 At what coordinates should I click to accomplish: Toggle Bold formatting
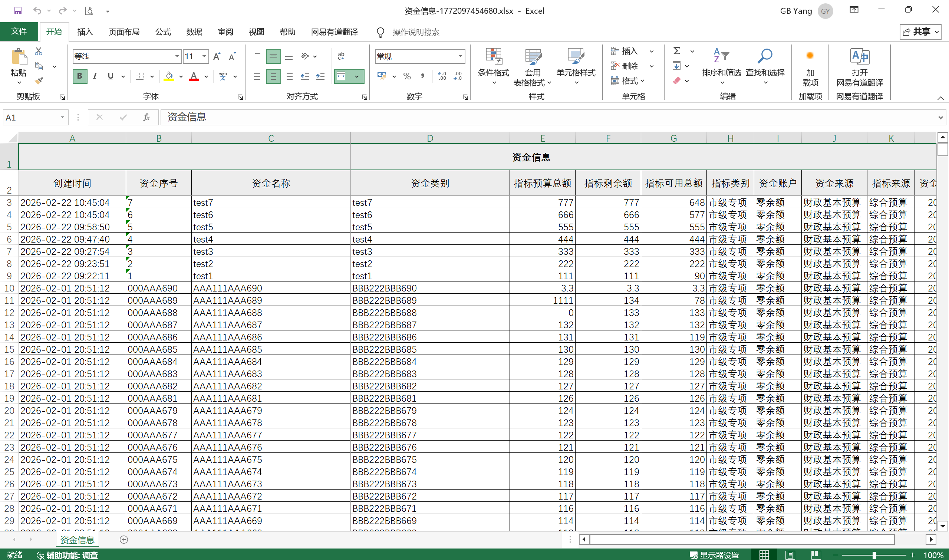pyautogui.click(x=80, y=76)
